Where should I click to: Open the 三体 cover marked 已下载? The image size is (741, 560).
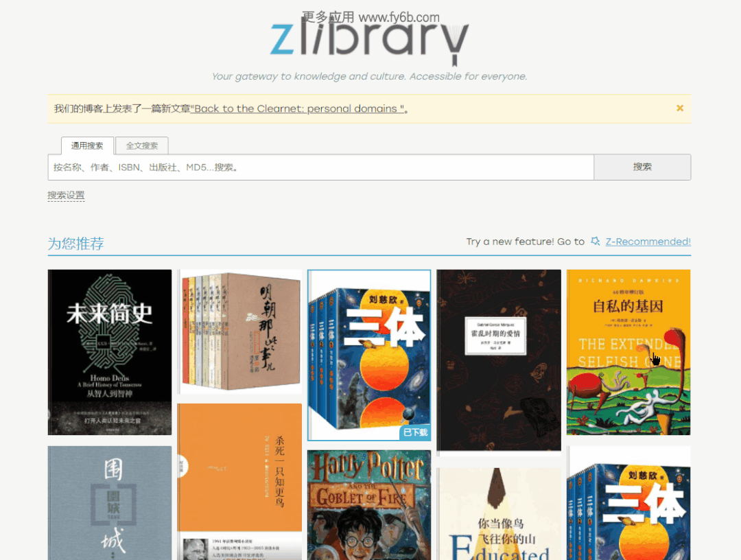coord(369,355)
